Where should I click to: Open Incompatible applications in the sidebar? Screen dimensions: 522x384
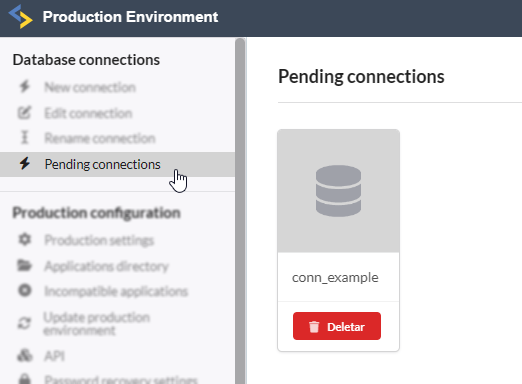116,291
